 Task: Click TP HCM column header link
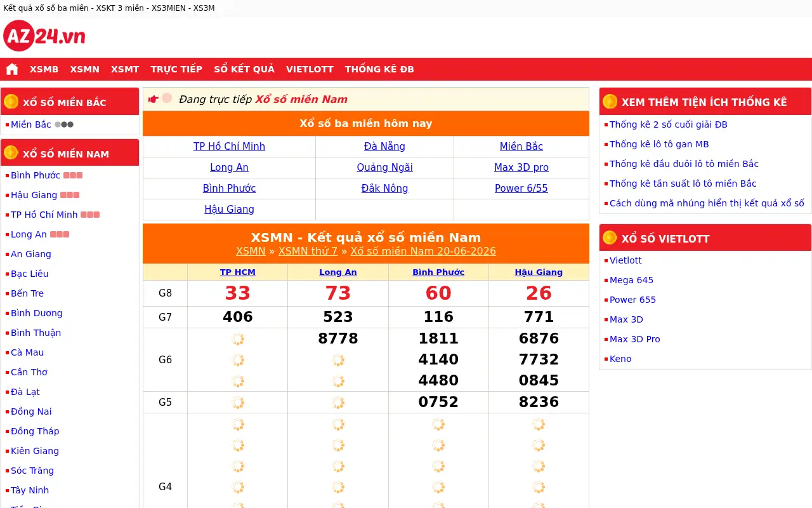(x=238, y=272)
